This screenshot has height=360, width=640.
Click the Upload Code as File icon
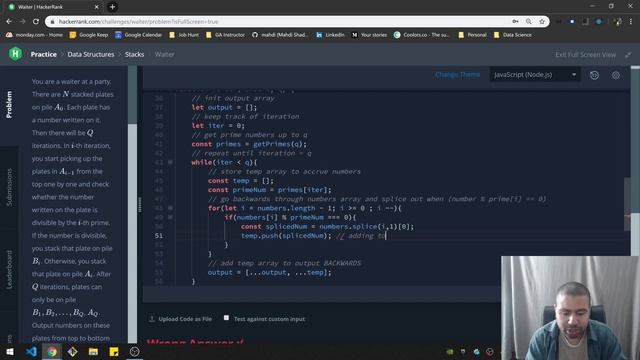click(x=152, y=319)
